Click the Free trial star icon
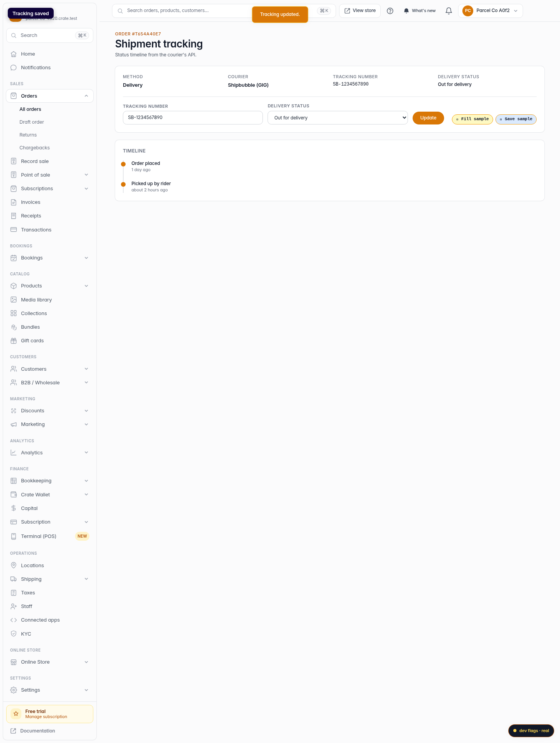Viewport: 560px width, 743px height. [x=16, y=714]
